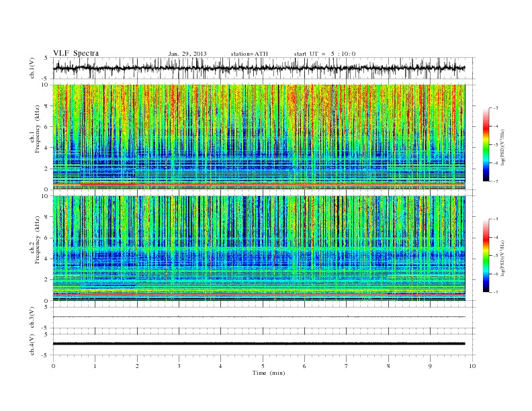This screenshot has height=411, width=532.
Task: Click the ch.1 voltage waveform trace
Action: [x=259, y=68]
